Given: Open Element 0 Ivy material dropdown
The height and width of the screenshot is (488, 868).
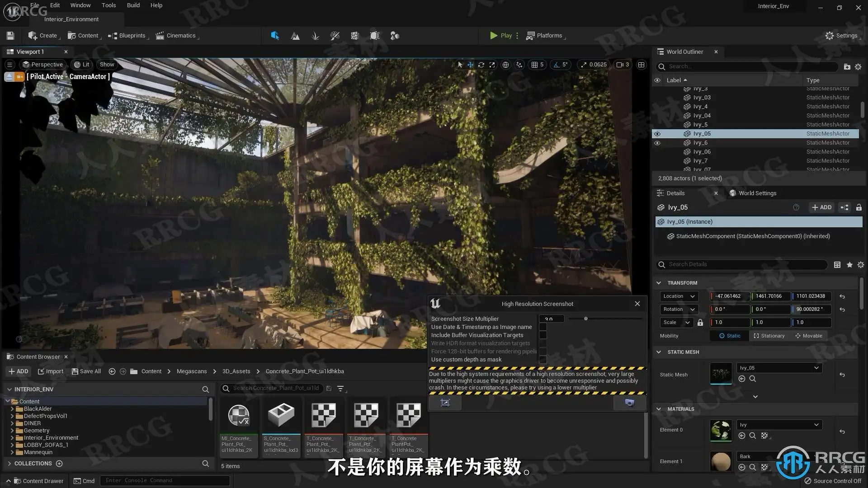Looking at the screenshot, I should click(x=779, y=425).
